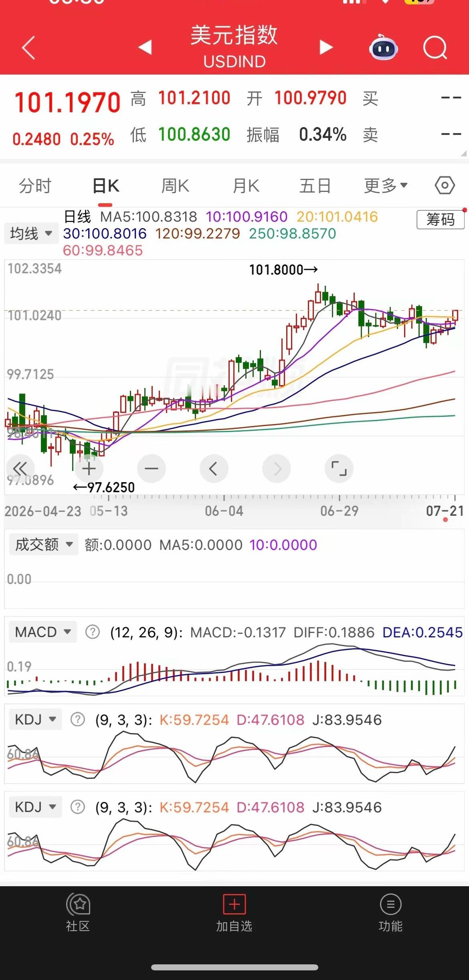Tap the 07-21 date axis label
469x980 pixels.
click(x=445, y=511)
